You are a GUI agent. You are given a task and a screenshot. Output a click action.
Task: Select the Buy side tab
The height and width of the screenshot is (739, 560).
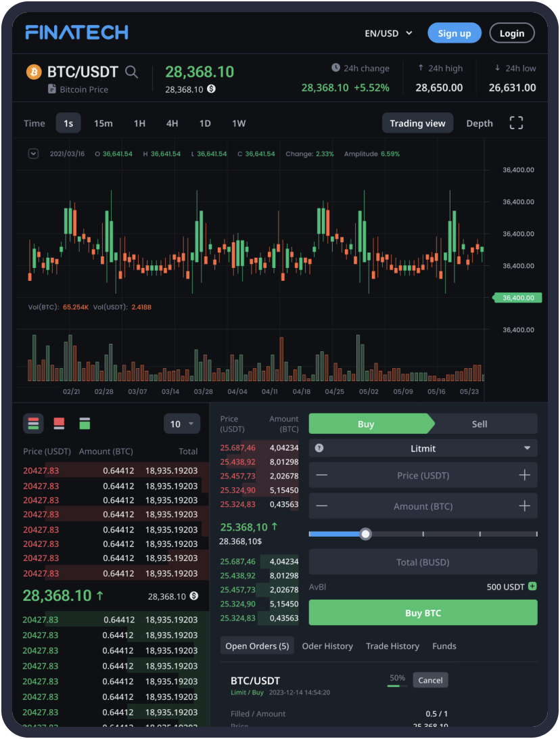[x=371, y=424]
